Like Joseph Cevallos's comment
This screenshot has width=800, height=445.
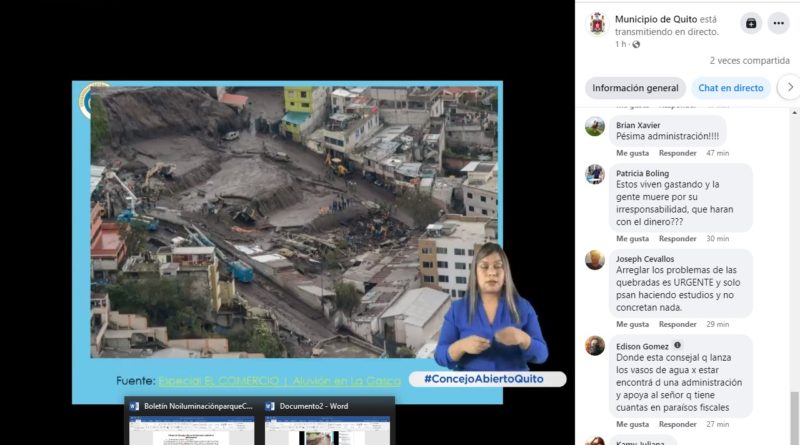632,325
